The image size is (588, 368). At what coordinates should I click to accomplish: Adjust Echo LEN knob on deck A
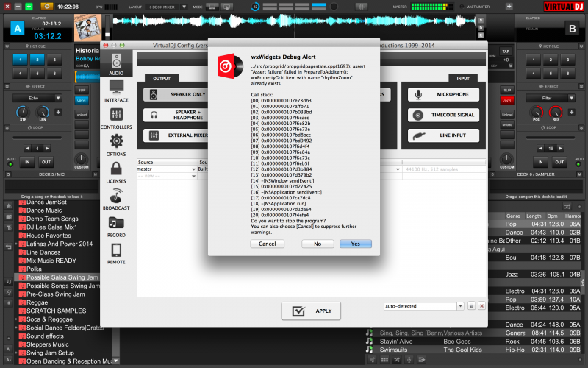(x=43, y=112)
